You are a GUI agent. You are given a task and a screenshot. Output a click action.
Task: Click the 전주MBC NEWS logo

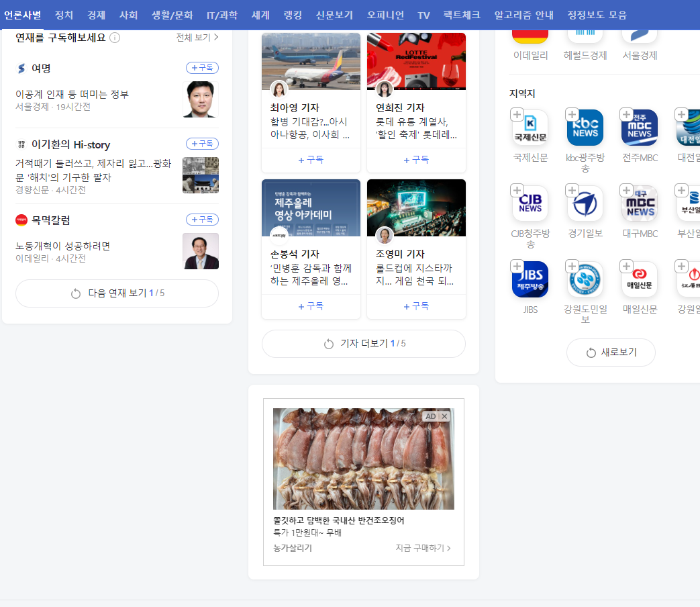pos(640,128)
